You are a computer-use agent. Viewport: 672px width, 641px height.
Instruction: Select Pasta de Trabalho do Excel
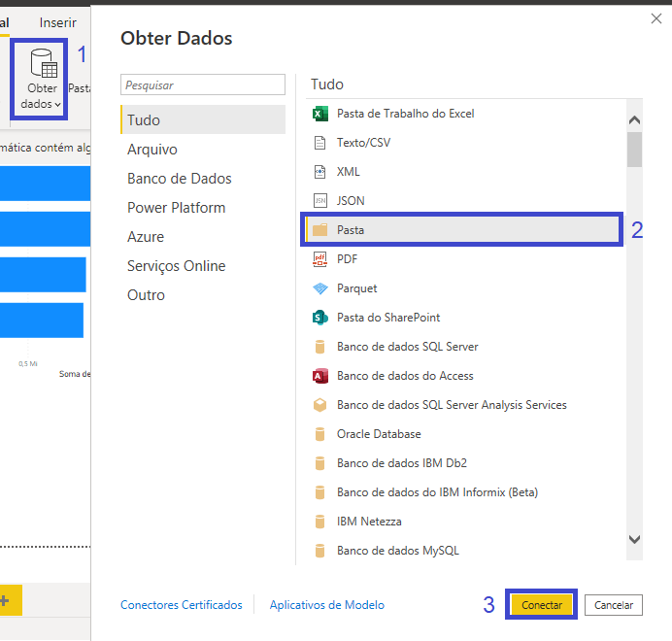pyautogui.click(x=405, y=114)
